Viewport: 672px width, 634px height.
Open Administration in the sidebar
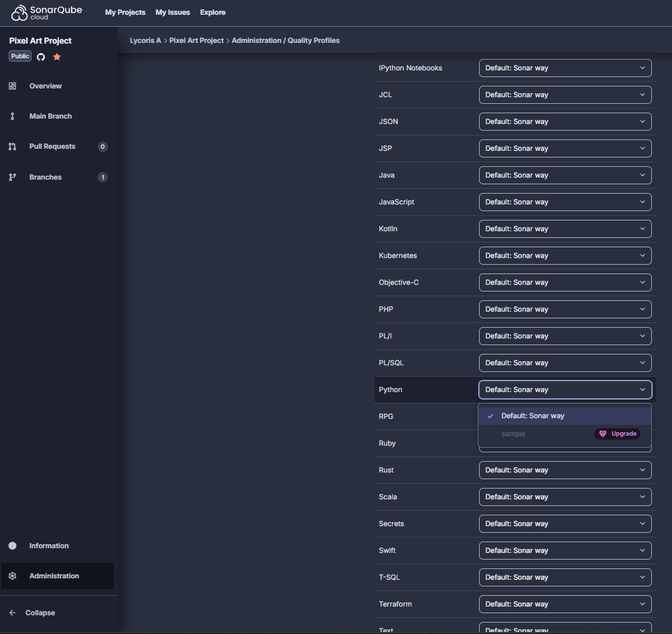click(x=58, y=576)
